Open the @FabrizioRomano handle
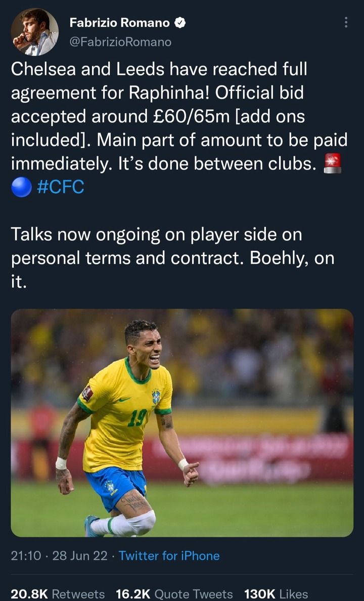This screenshot has width=364, height=601. [x=120, y=42]
